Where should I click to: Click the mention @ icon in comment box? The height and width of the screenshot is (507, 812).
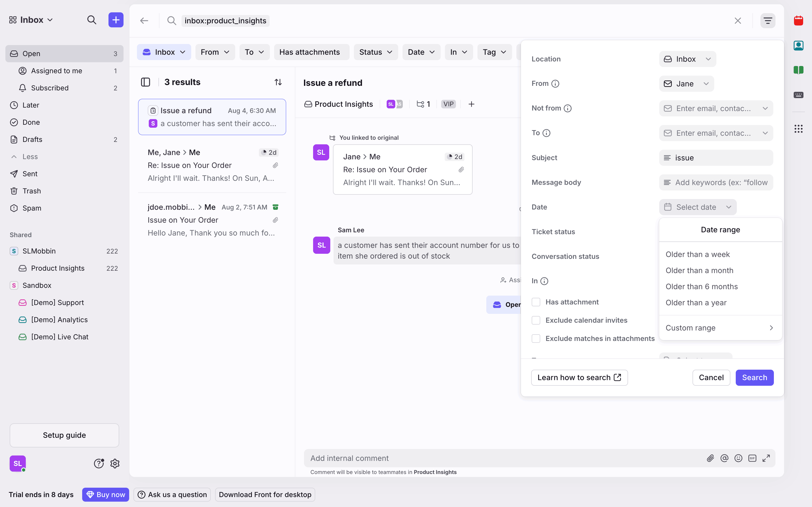tap(724, 458)
